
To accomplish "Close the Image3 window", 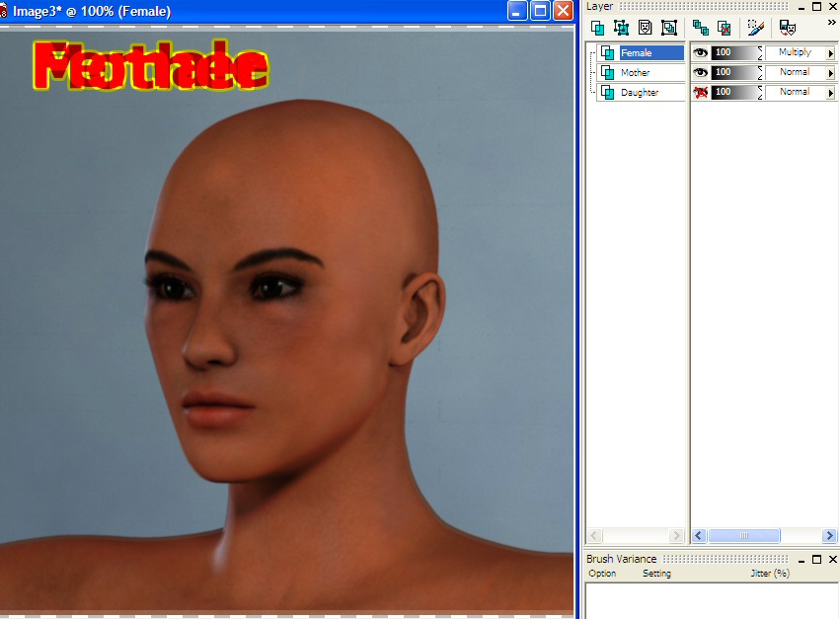I will (x=563, y=11).
